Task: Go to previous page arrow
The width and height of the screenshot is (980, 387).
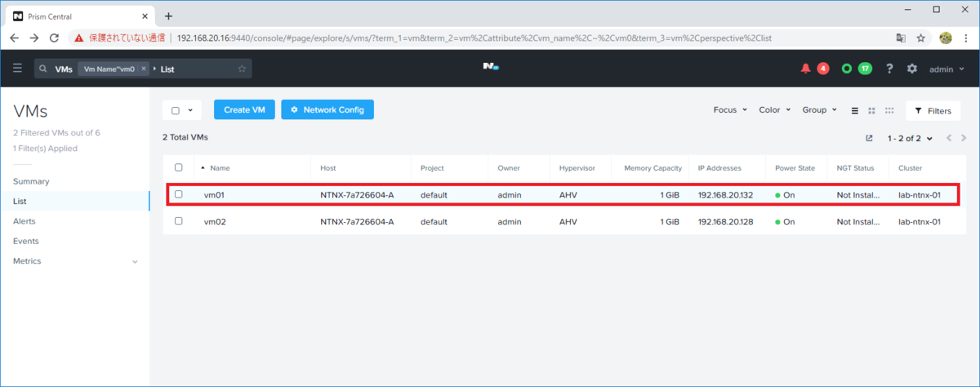Action: 949,138
